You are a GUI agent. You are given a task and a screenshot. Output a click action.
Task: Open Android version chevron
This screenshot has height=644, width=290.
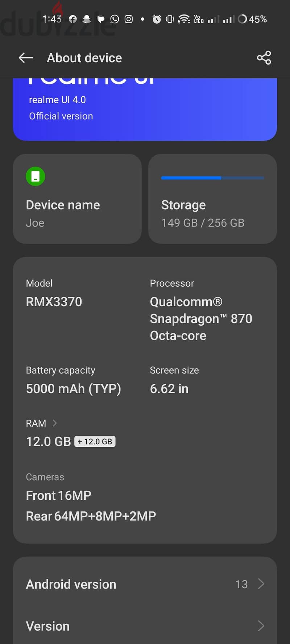(261, 584)
